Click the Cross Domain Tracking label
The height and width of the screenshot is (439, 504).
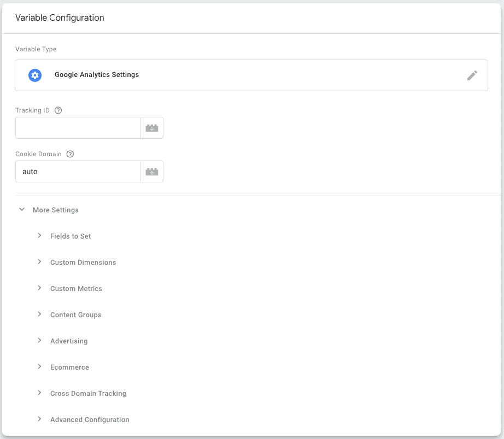pyautogui.click(x=89, y=394)
